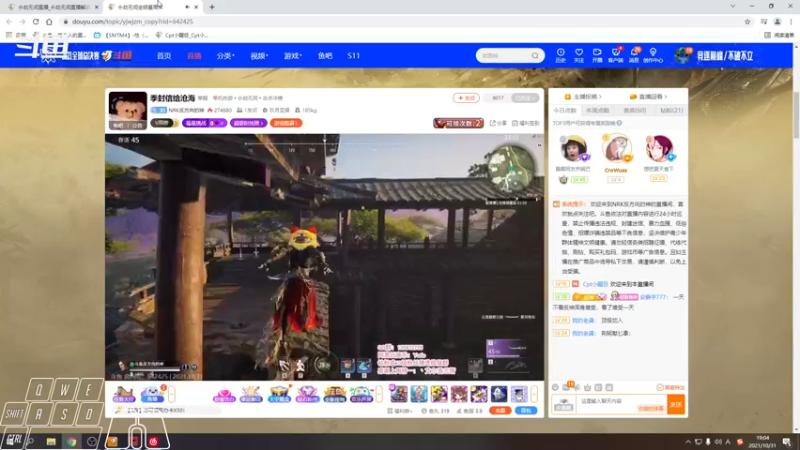800x450 pixels.
Task: Click the 发送 send button
Action: point(676,405)
